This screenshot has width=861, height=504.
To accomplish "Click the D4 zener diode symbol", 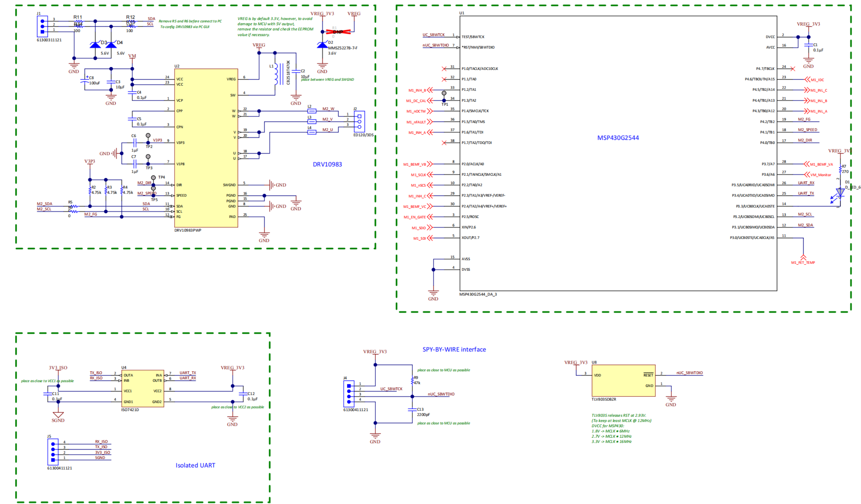I will point(111,45).
